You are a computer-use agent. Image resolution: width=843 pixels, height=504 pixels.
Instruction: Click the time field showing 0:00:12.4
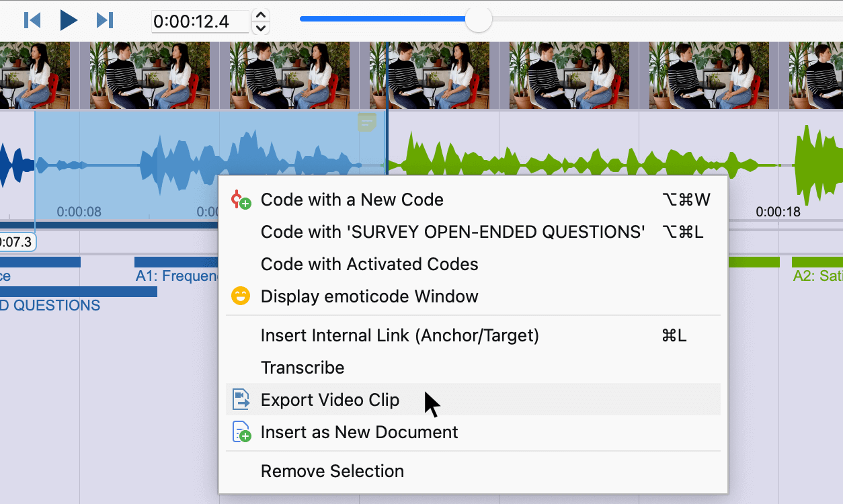200,22
